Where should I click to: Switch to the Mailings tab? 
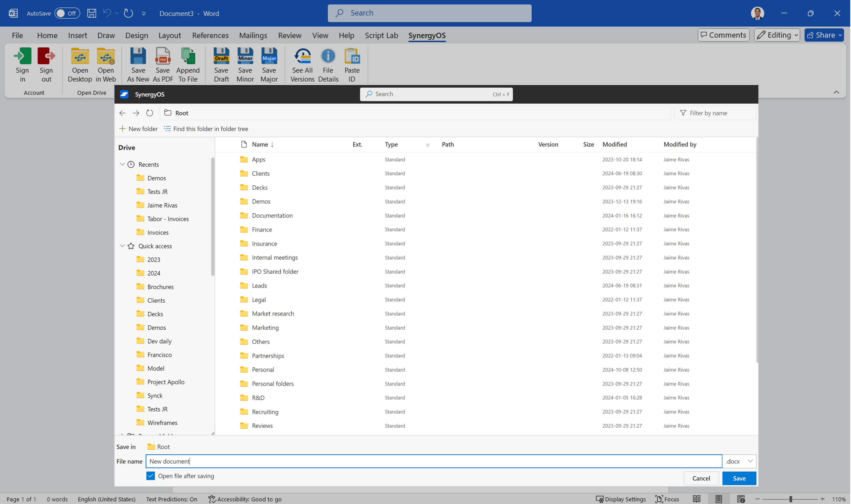(253, 35)
